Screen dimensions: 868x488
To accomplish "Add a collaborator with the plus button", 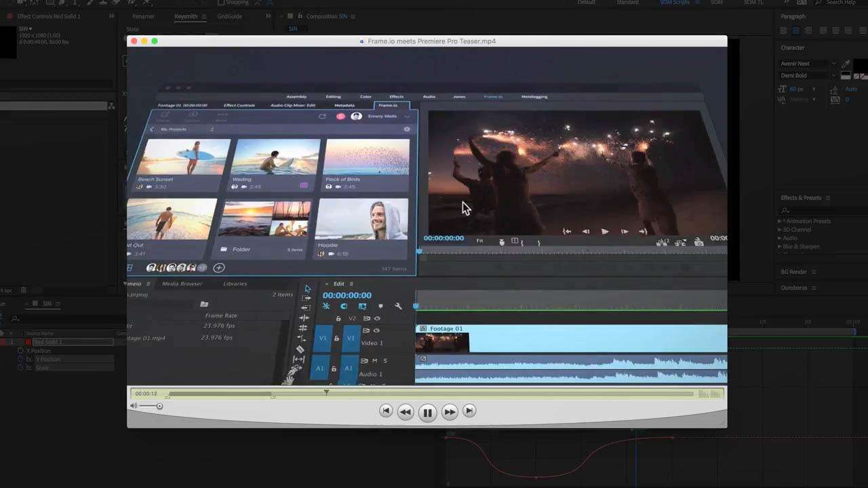I will [x=219, y=268].
